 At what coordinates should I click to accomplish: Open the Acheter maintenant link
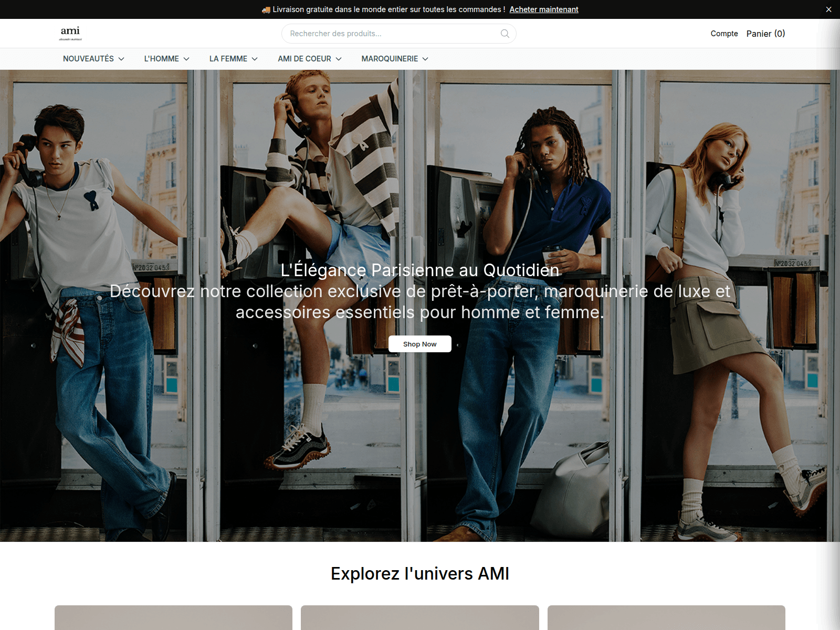(544, 9)
